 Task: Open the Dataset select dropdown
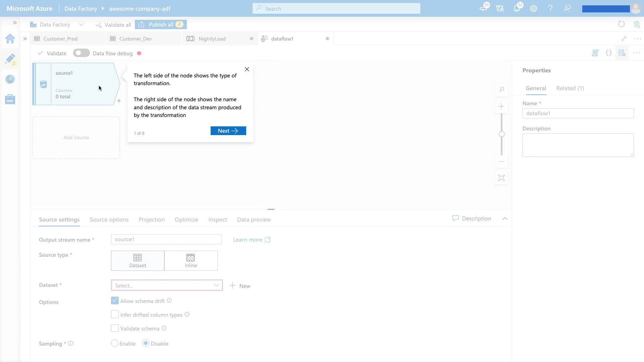[x=167, y=285]
